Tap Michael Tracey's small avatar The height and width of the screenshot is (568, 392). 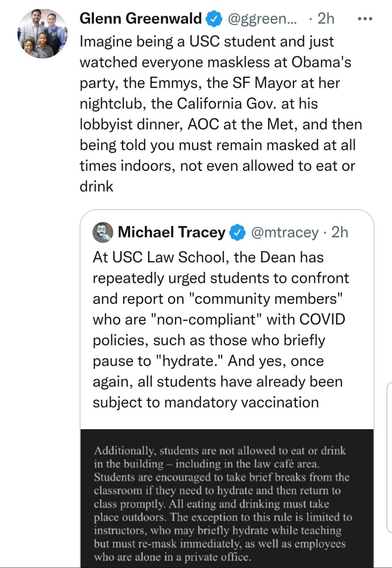pos(103,232)
